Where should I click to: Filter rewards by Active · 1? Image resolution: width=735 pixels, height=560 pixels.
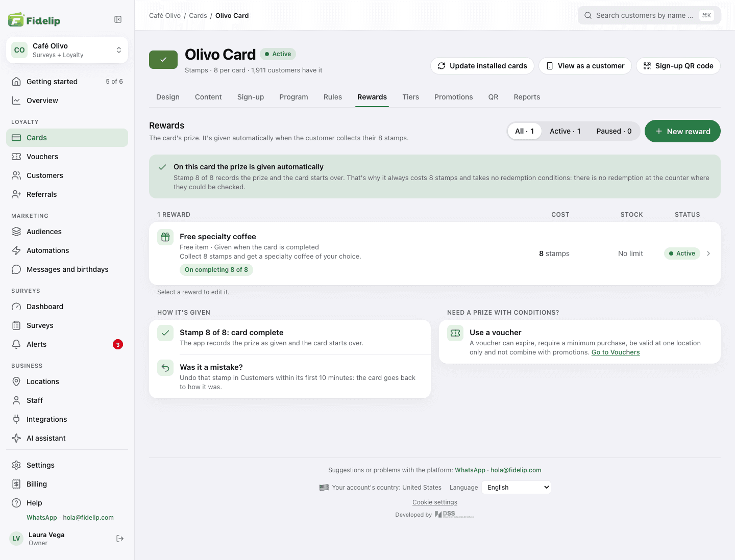(x=565, y=131)
